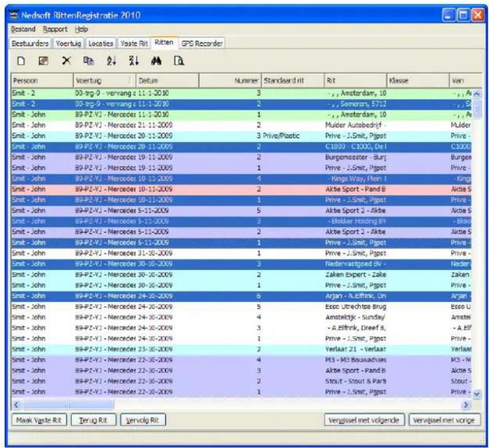Switch to the Bestuurders tab

coord(30,43)
